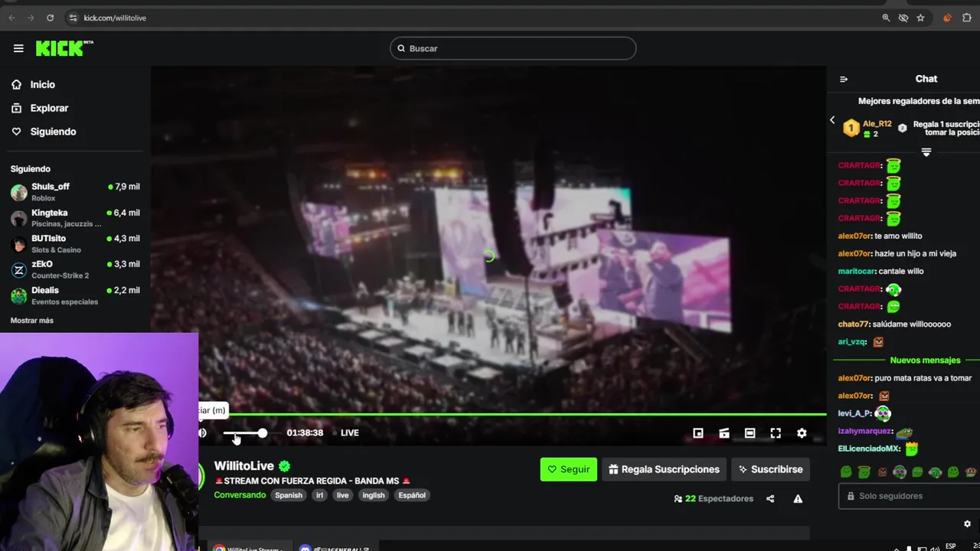Click the report warning triangle icon
The image size is (980, 551).
[798, 499]
